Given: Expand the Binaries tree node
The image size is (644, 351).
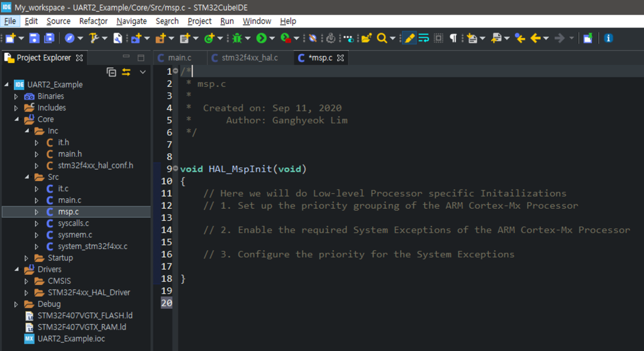Looking at the screenshot, I should click(x=16, y=96).
